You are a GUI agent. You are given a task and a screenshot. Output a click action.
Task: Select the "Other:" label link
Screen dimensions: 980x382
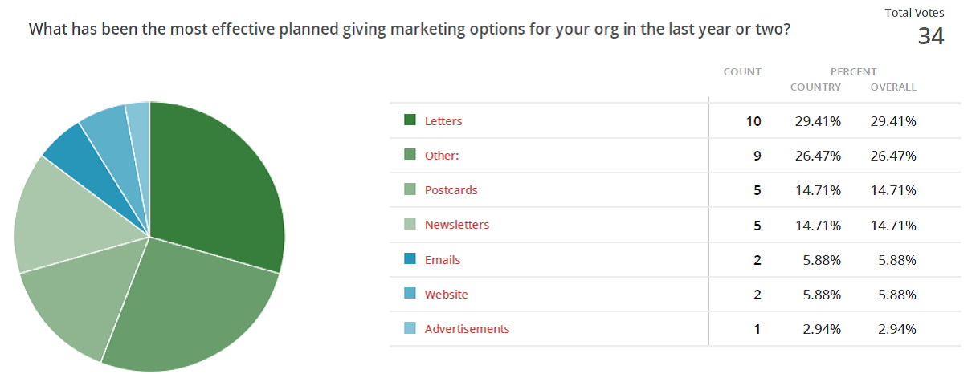click(442, 156)
